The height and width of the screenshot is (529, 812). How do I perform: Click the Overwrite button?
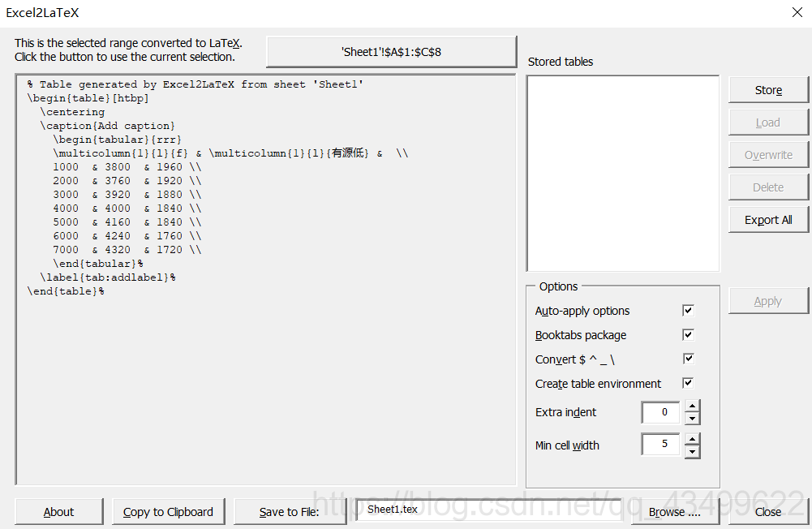pos(768,155)
